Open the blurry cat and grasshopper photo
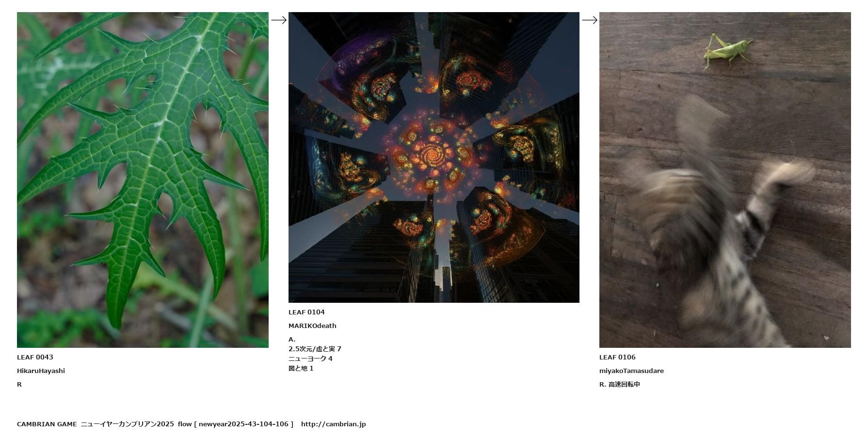The width and height of the screenshot is (868, 436). tap(725, 180)
